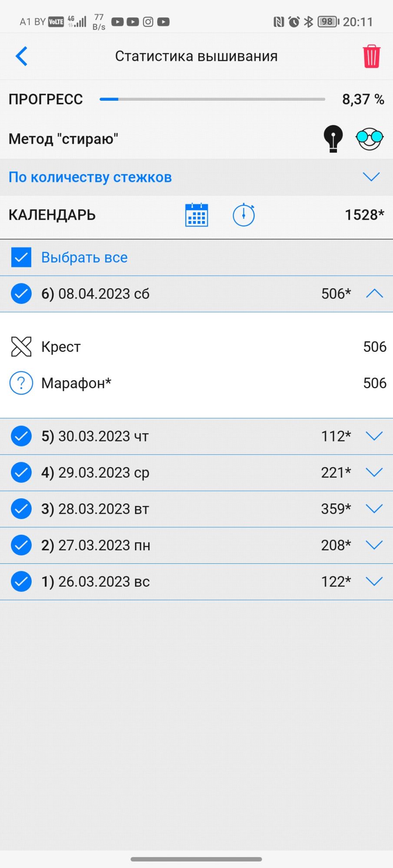Open the calendar grid view icon
The image size is (393, 868).
coord(197,215)
